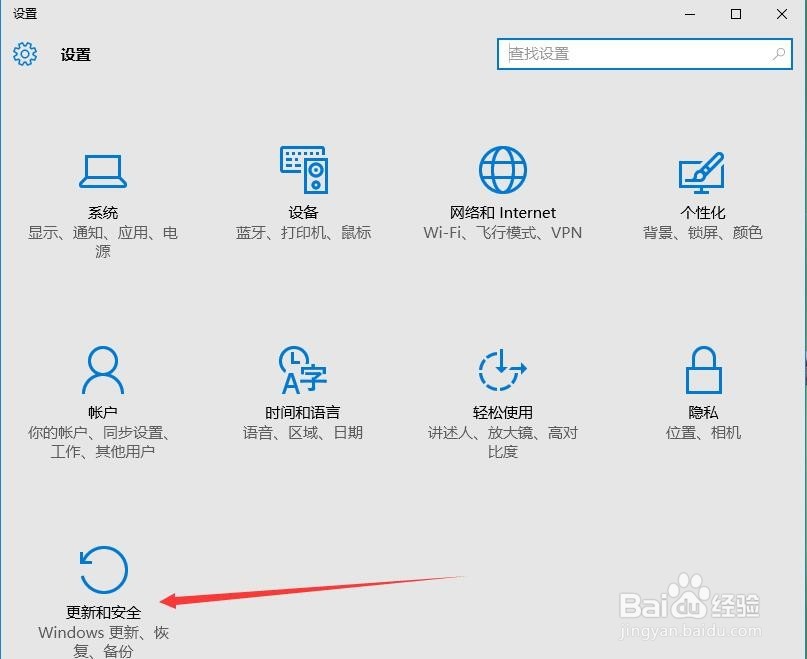Click the 位置、相机 subtitle under 隐私

click(702, 433)
